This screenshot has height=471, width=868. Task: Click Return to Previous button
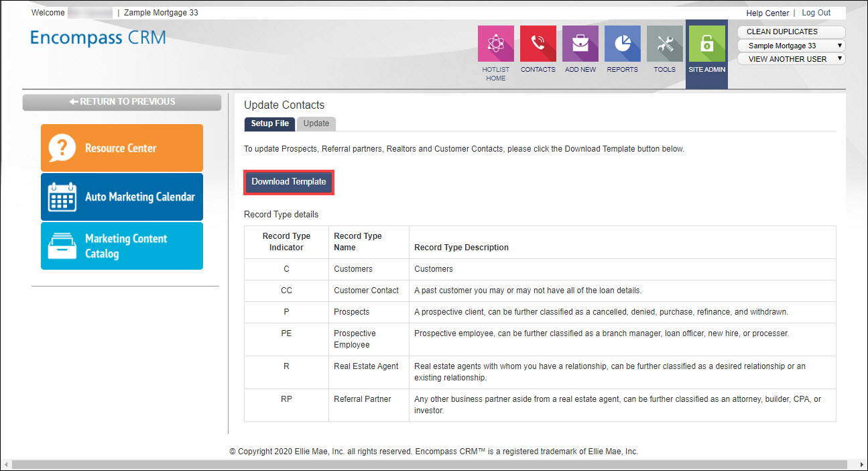(122, 102)
